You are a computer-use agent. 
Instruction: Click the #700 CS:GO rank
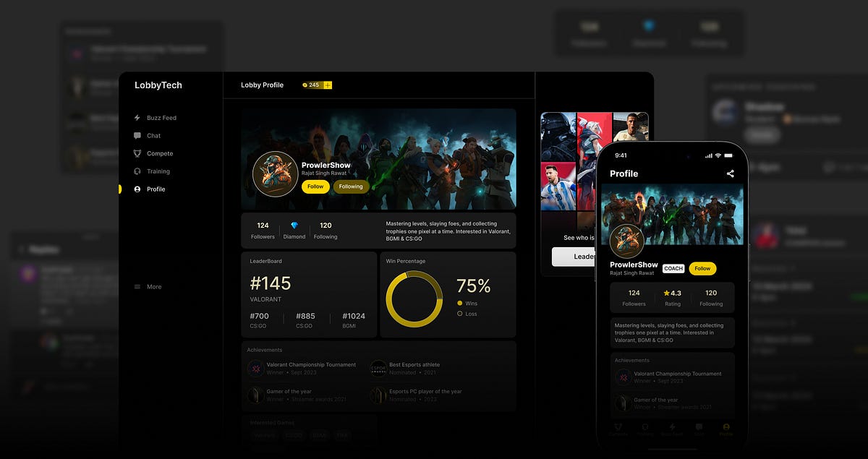[x=259, y=320]
